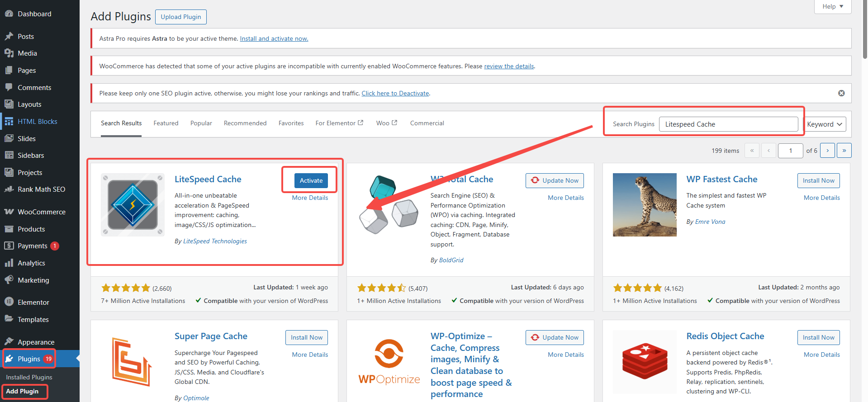Open More Details for W3 Total Cache

[566, 198]
